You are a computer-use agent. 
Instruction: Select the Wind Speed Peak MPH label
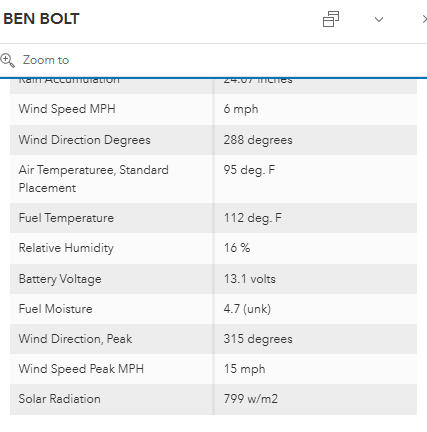[81, 369]
